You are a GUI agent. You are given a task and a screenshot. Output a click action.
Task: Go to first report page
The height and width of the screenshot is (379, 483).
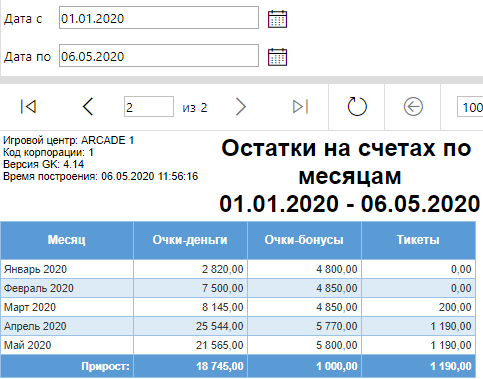pos(28,107)
